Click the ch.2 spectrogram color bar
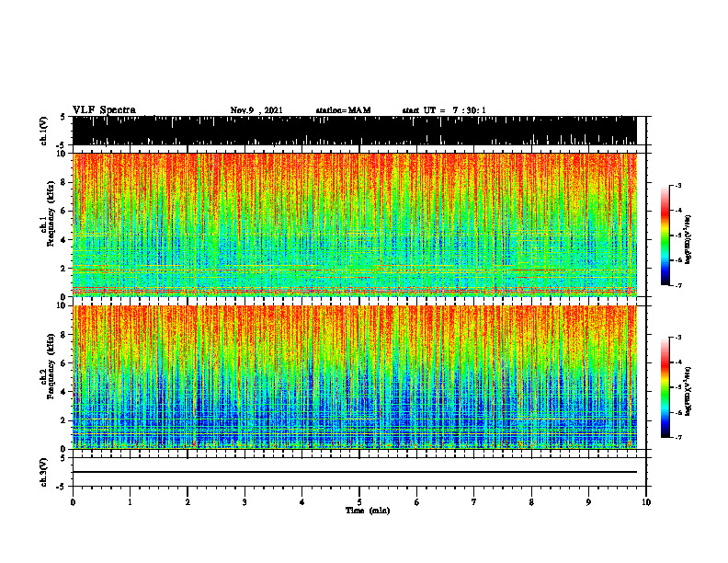Screen dimensions: 728x563 (x=665, y=387)
